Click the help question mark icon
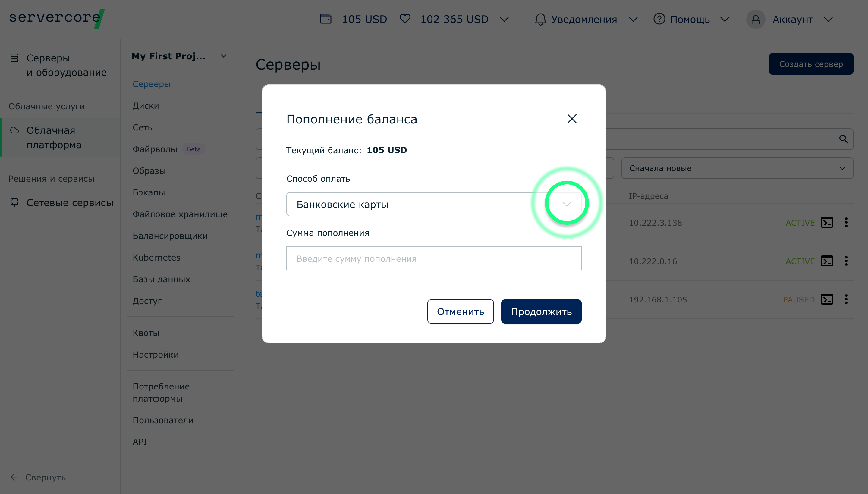The height and width of the screenshot is (494, 868). pos(659,19)
